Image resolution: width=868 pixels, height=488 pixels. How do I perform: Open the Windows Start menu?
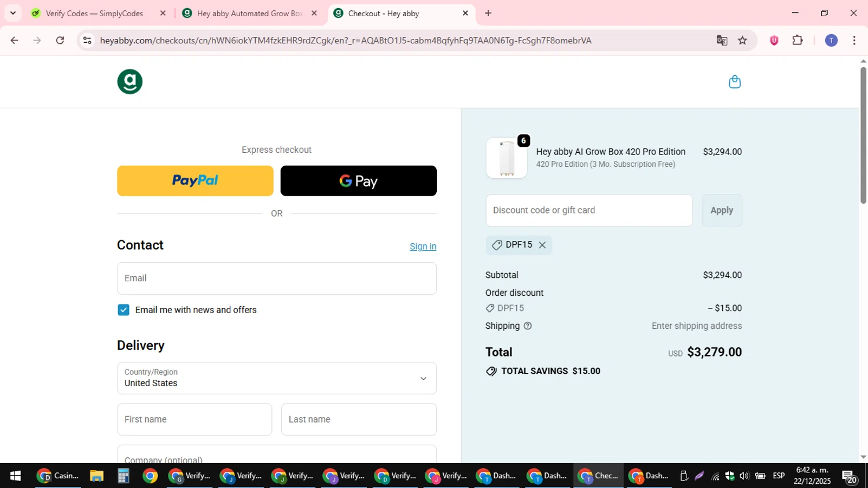(x=15, y=476)
